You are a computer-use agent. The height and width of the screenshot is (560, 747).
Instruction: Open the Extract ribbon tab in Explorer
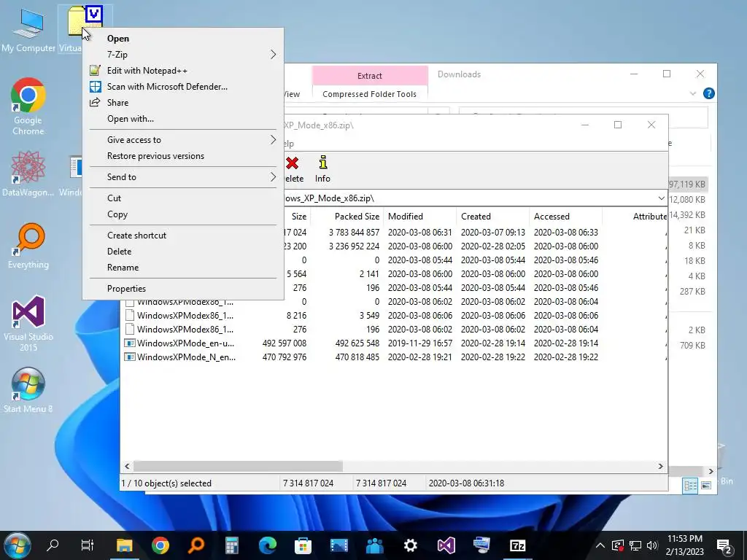[370, 76]
